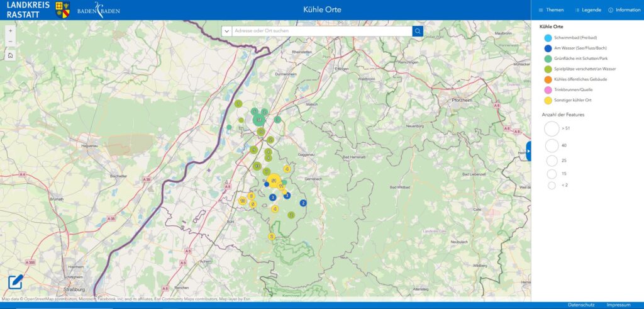Image resolution: width=644 pixels, height=309 pixels.
Task: Click the address or place search field
Action: tap(321, 31)
